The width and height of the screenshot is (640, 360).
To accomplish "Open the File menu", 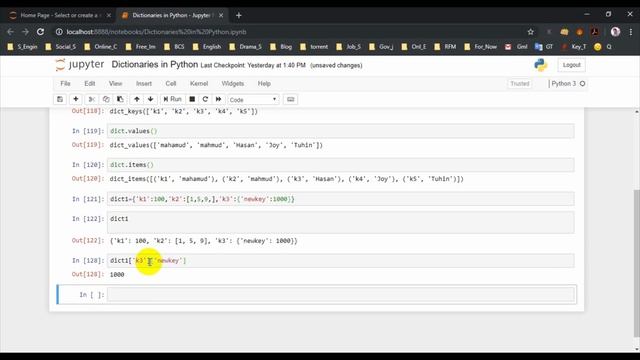I will (65, 84).
